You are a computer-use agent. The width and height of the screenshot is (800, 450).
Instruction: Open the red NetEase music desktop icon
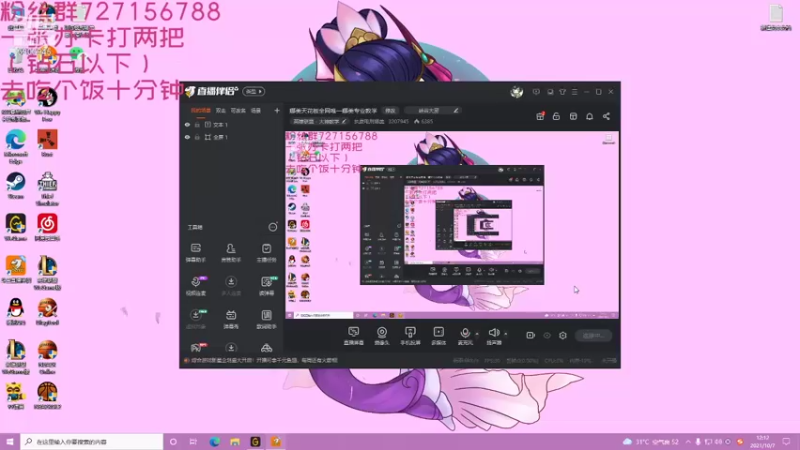[47, 228]
